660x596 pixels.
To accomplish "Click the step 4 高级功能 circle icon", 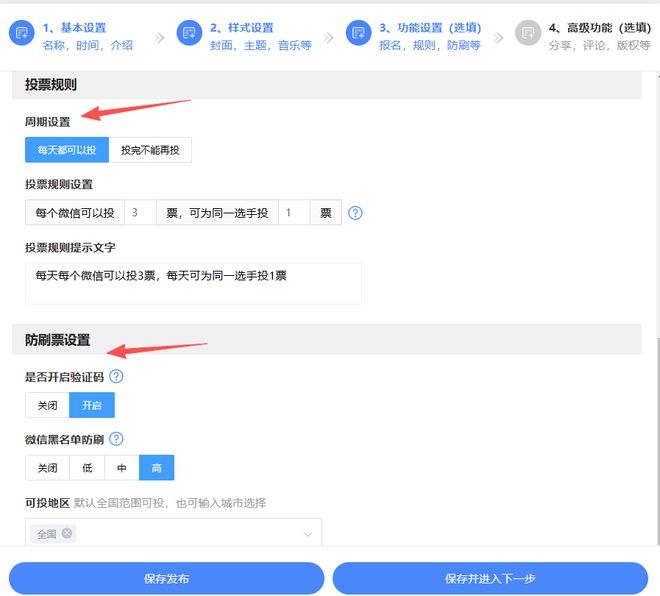I will (x=527, y=34).
